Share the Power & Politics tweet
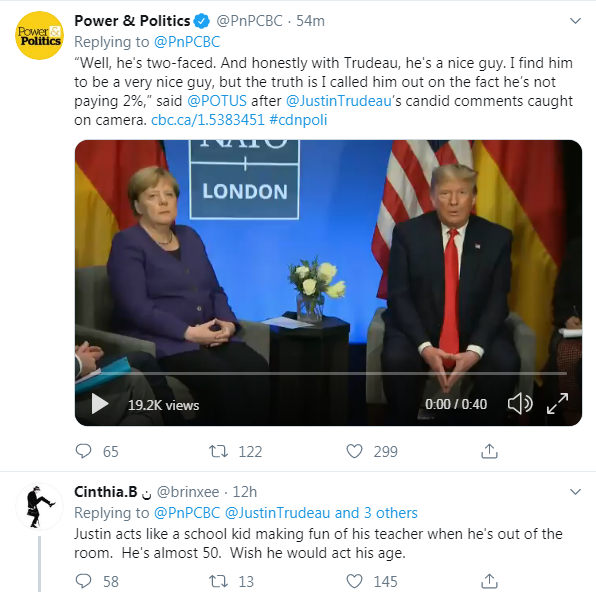 click(489, 451)
